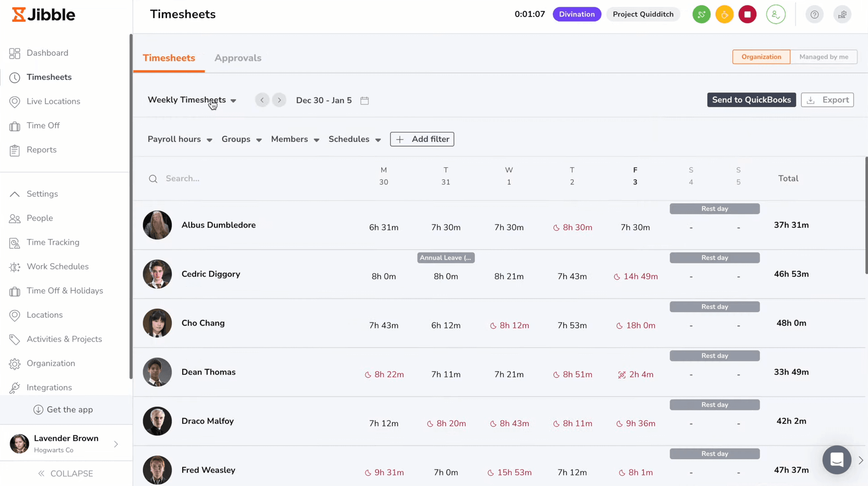Go to previous week
The height and width of the screenshot is (486, 868).
click(x=262, y=100)
